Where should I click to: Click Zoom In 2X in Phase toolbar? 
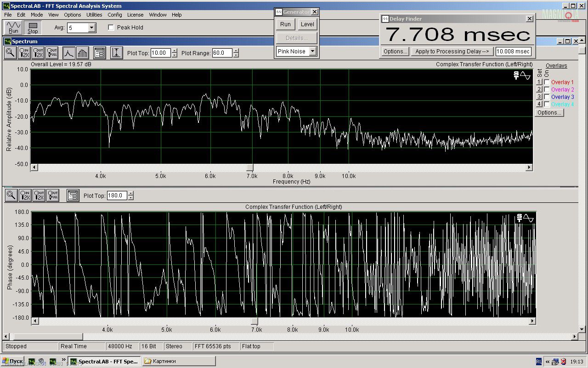25,195
